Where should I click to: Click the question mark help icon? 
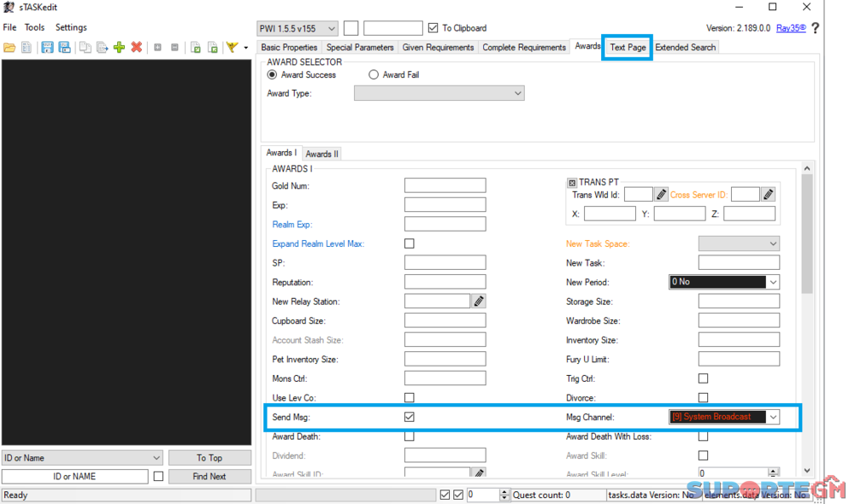click(815, 28)
